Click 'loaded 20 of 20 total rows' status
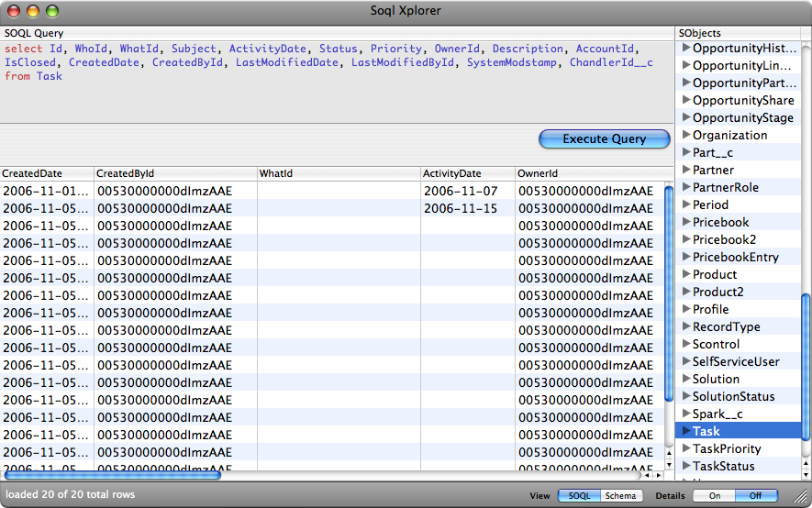This screenshot has width=812, height=508. tap(70, 494)
